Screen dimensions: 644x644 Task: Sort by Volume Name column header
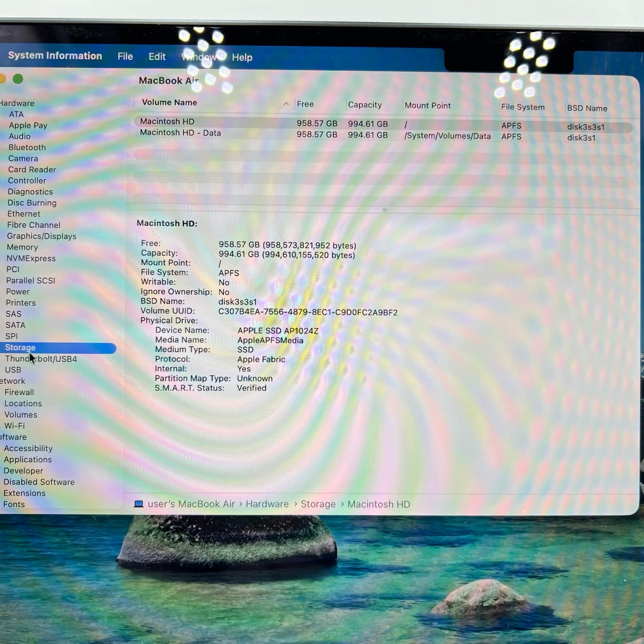point(169,103)
